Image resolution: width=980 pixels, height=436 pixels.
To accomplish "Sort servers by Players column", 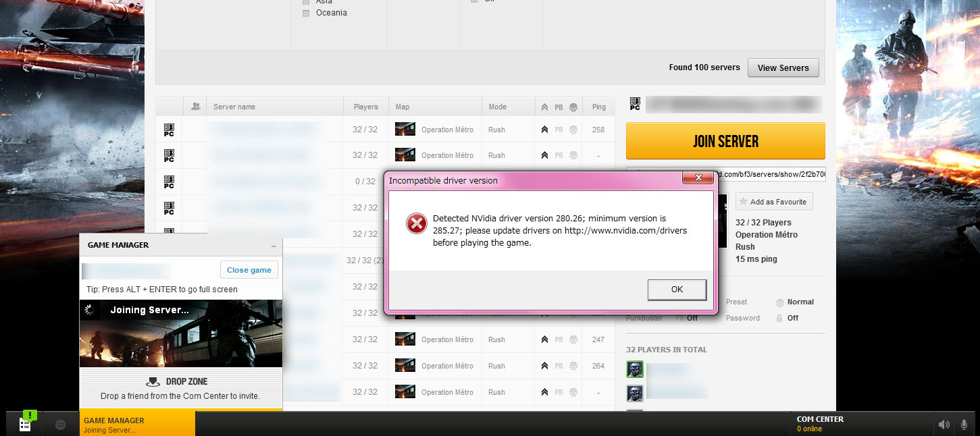I will point(366,107).
